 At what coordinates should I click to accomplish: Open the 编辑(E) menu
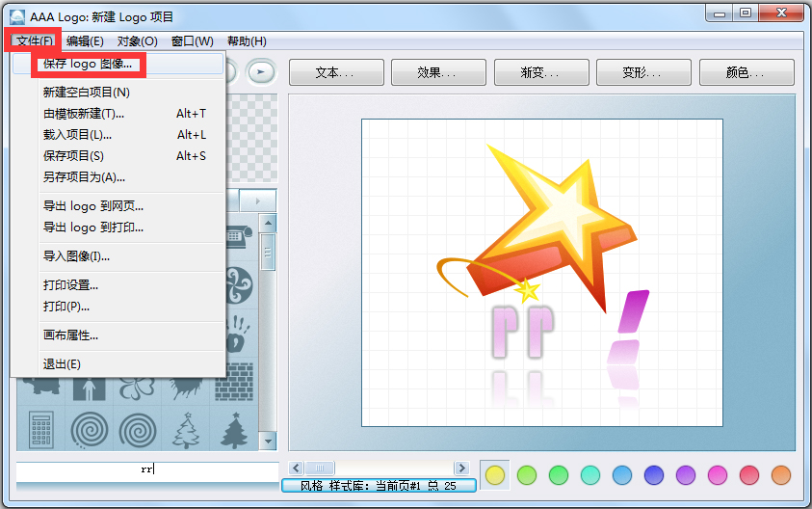tap(85, 41)
